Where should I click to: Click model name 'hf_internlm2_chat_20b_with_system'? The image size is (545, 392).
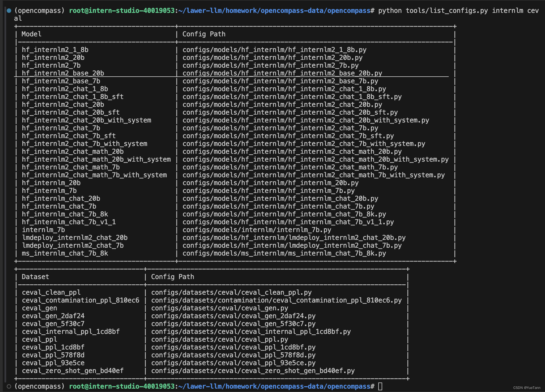click(x=86, y=120)
